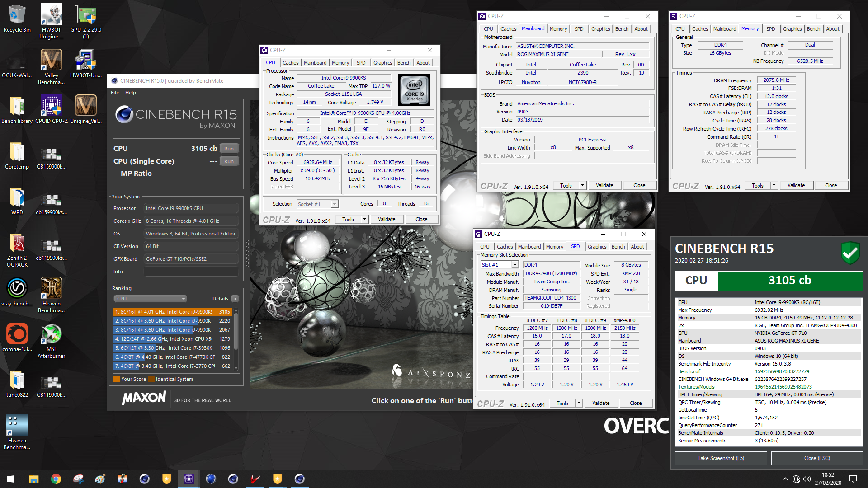868x488 pixels.
Task: Open Cinebench Help menu
Action: pos(130,93)
